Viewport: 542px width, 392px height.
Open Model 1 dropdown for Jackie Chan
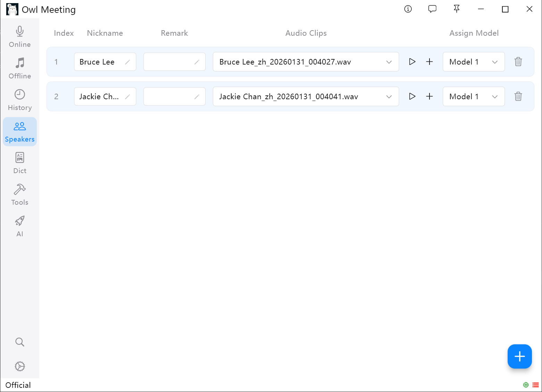click(474, 96)
